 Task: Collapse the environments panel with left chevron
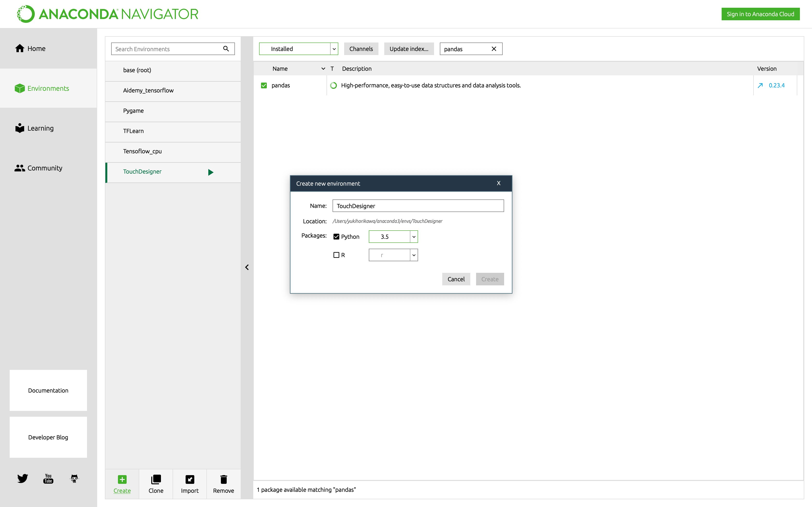coord(247,267)
